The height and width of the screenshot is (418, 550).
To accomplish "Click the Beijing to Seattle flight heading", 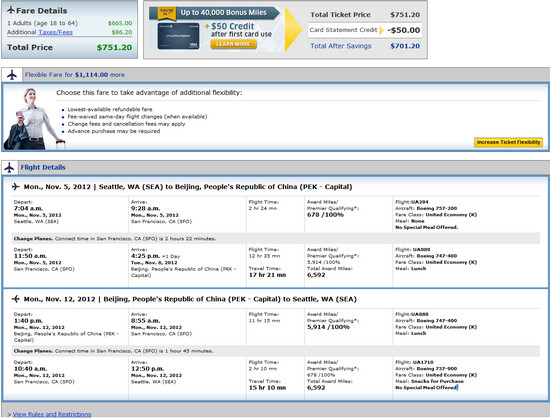I will point(190,299).
